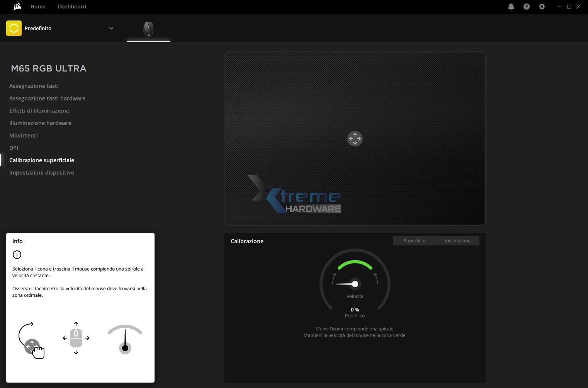588x388 pixels.
Task: Select the M65 mouse device icon
Action: coord(148,29)
